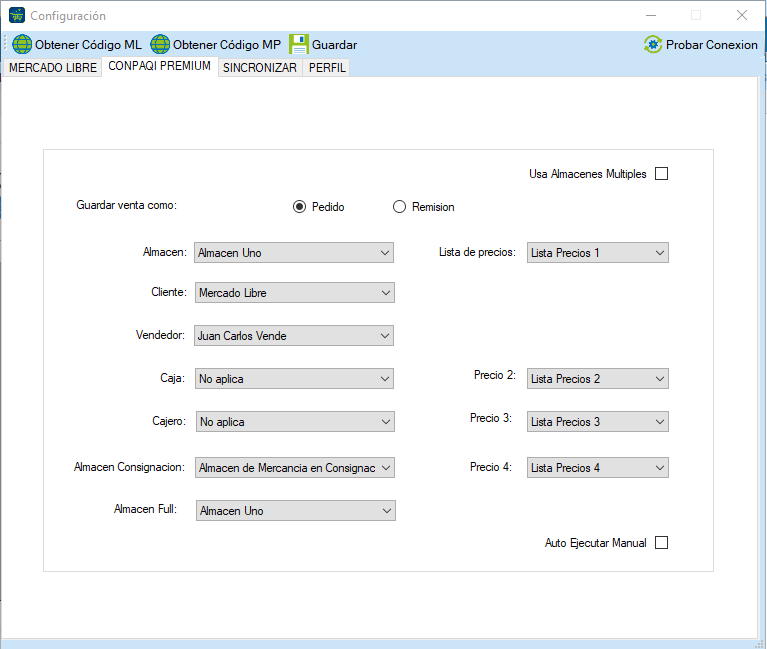Test connection via Probar Conexion label
This screenshot has width=767, height=649.
coord(712,45)
